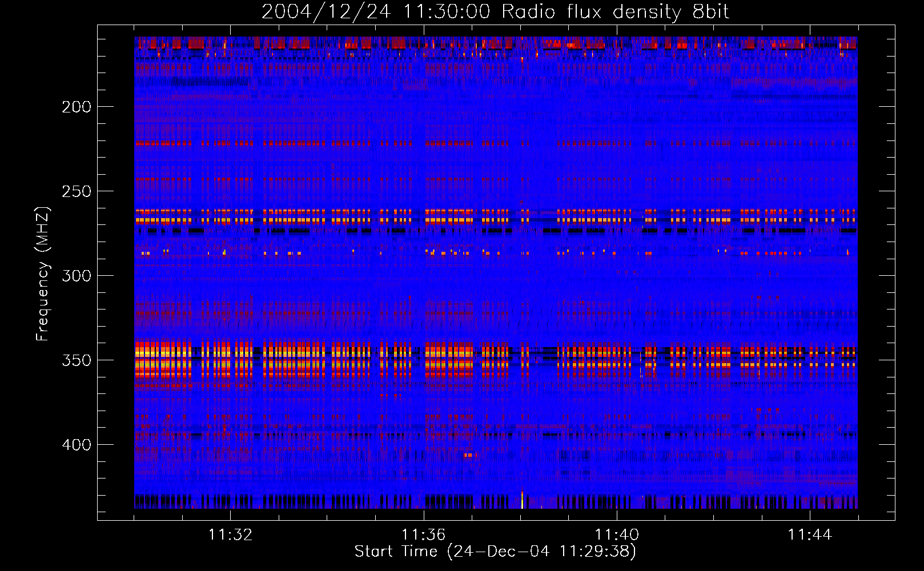Image resolution: width=924 pixels, height=571 pixels.
Task: Select the 300 frequency tick label
Action: [77, 276]
